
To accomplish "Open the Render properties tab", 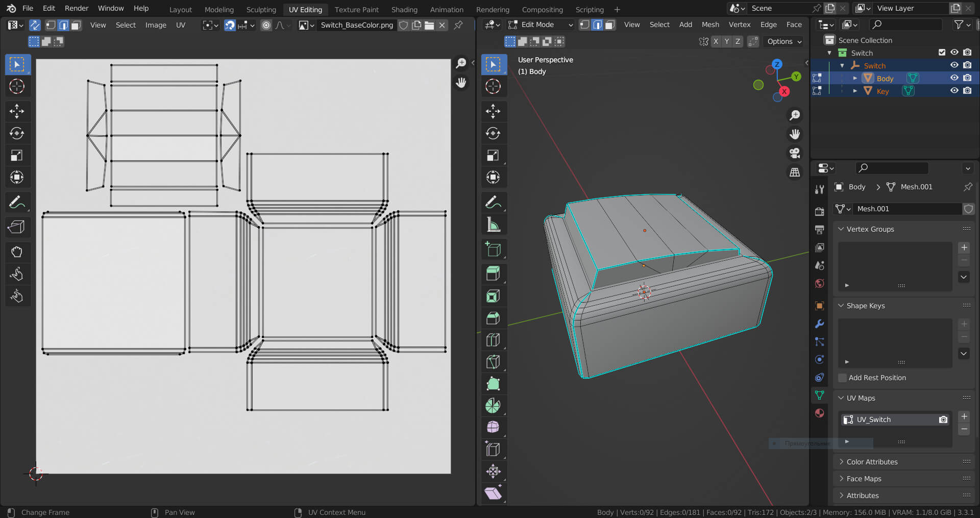I will 820,211.
